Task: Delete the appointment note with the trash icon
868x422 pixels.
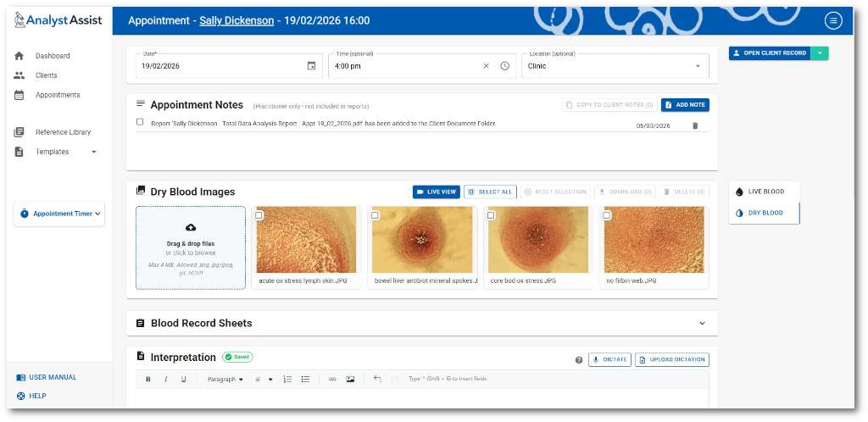Action: pos(695,125)
